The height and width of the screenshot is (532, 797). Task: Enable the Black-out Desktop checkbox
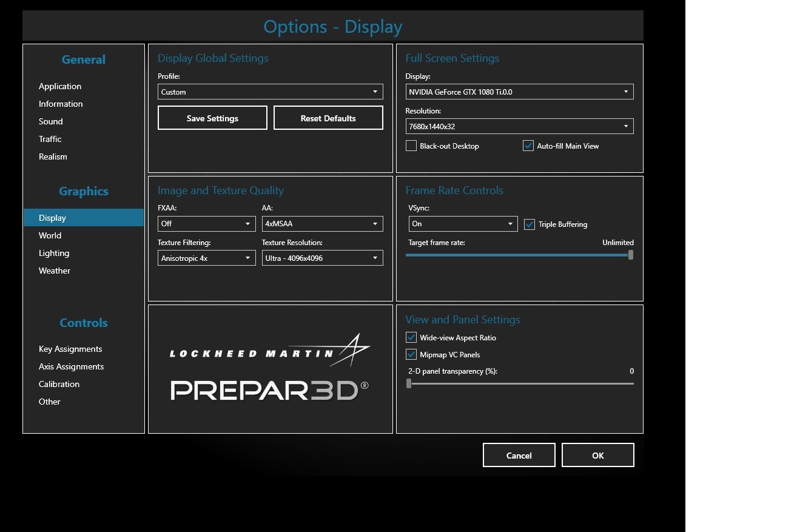411,146
